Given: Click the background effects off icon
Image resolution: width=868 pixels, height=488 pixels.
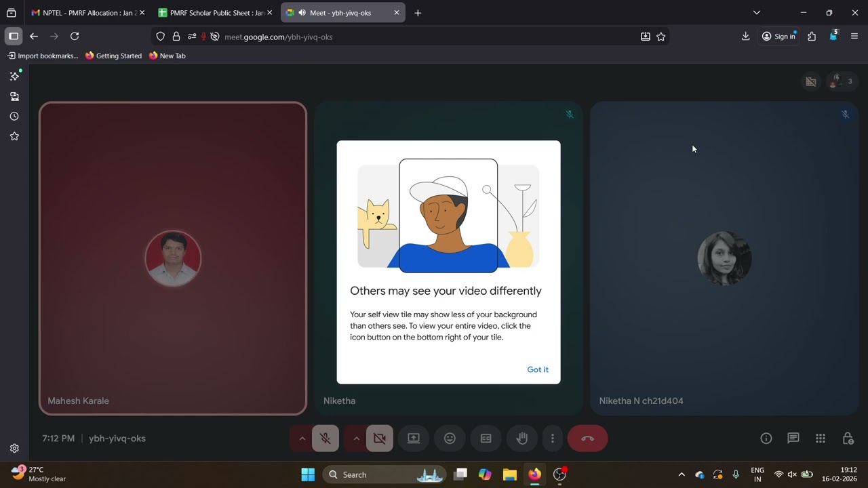Looking at the screenshot, I should [810, 81].
